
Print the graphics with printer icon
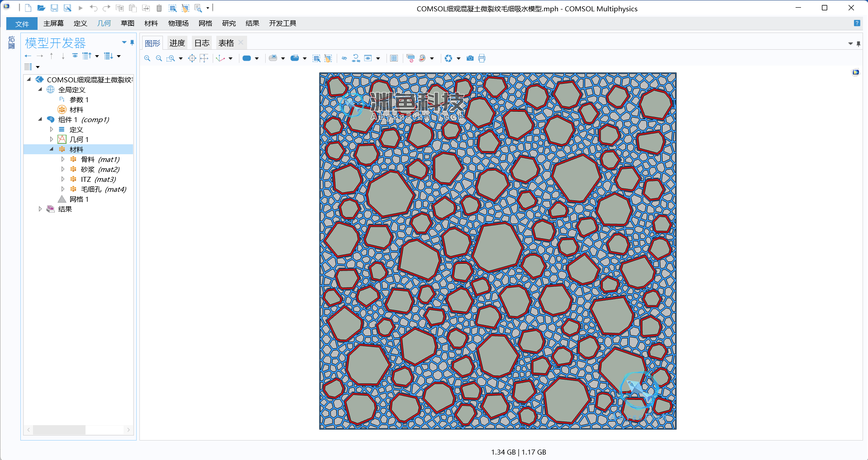pyautogui.click(x=482, y=58)
